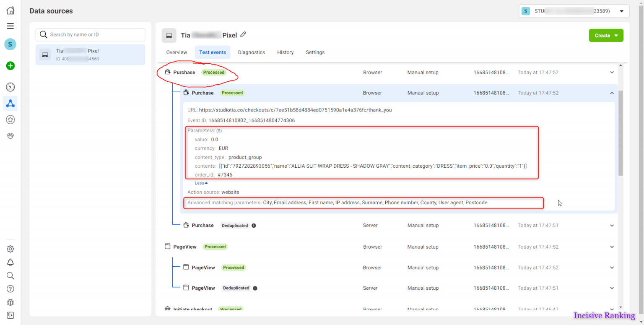Click the top-level Purchase event icon
The width and height of the screenshot is (644, 325).
point(168,72)
